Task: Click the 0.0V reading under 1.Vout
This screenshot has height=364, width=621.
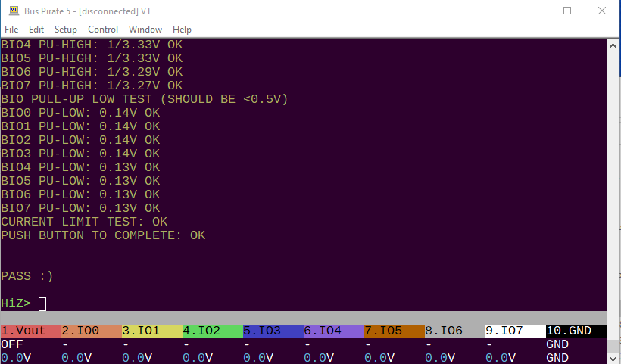Action: tap(16, 358)
